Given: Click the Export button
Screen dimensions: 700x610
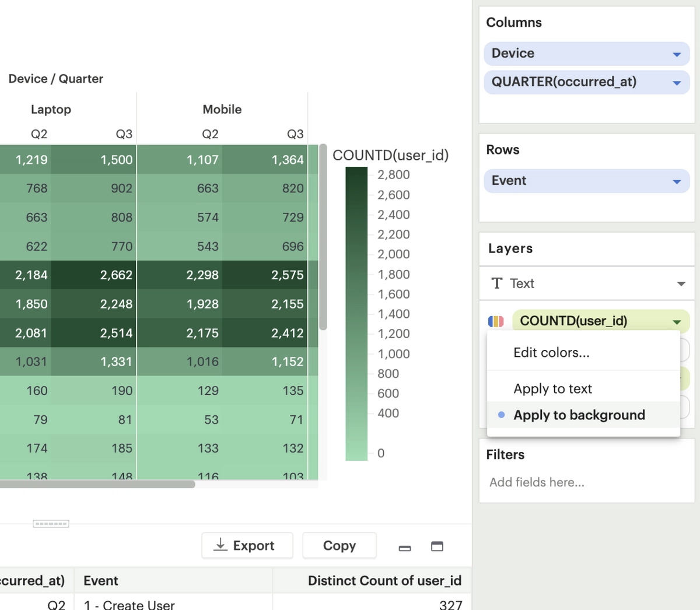Looking at the screenshot, I should 247,545.
